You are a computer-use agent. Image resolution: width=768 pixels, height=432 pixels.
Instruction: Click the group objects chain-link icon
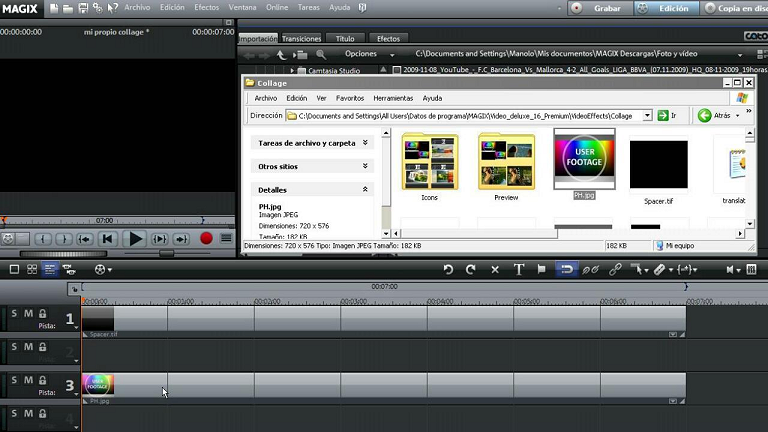coord(615,269)
